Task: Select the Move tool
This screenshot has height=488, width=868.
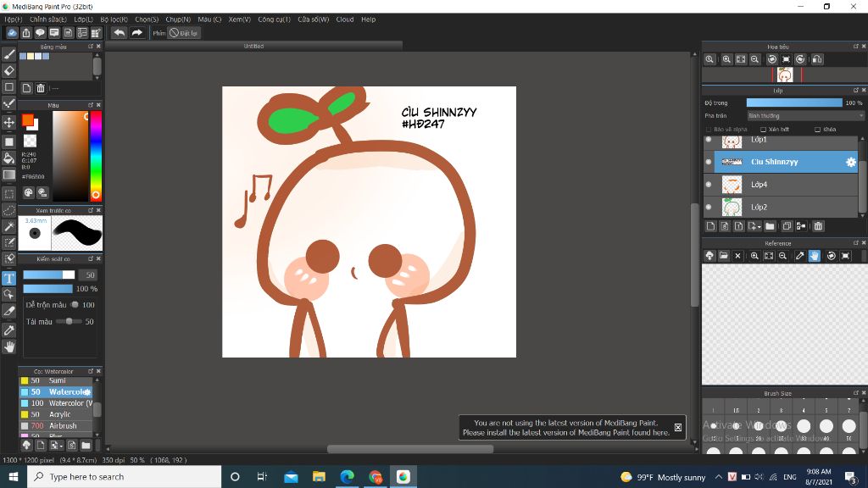Action: click(8, 122)
